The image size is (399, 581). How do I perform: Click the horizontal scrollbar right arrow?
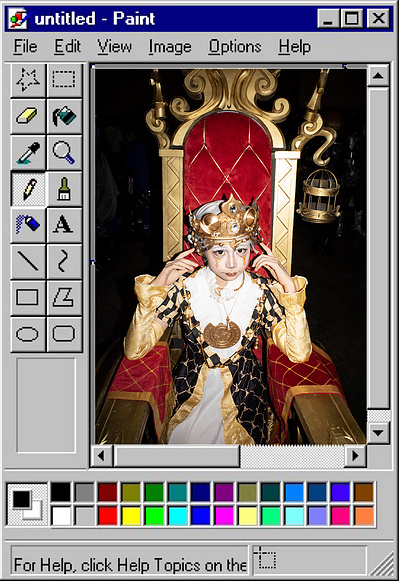point(355,456)
